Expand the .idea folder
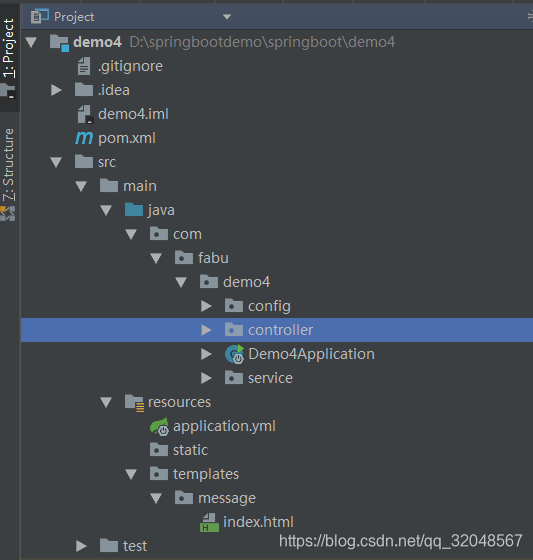The height and width of the screenshot is (560, 533). coord(56,90)
